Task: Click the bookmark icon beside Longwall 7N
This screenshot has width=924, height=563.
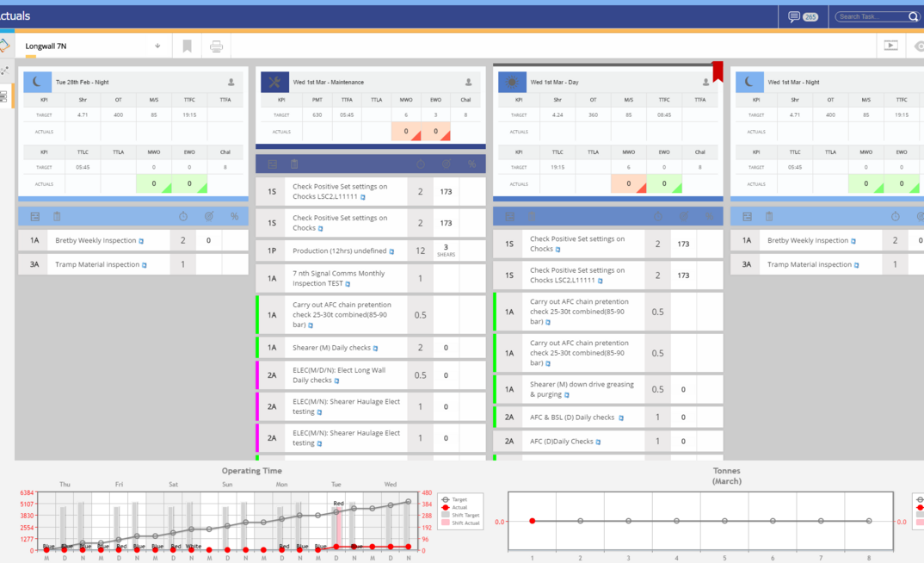Action: pos(187,46)
